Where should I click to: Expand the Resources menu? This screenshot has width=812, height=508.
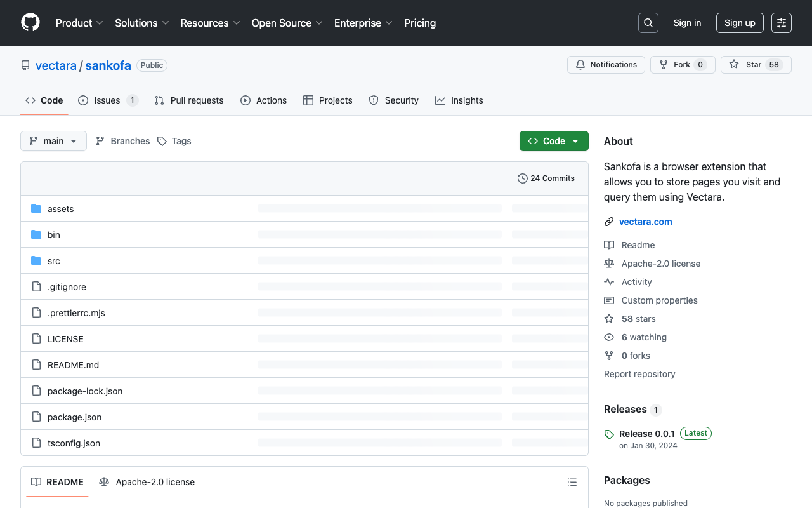pyautogui.click(x=210, y=23)
